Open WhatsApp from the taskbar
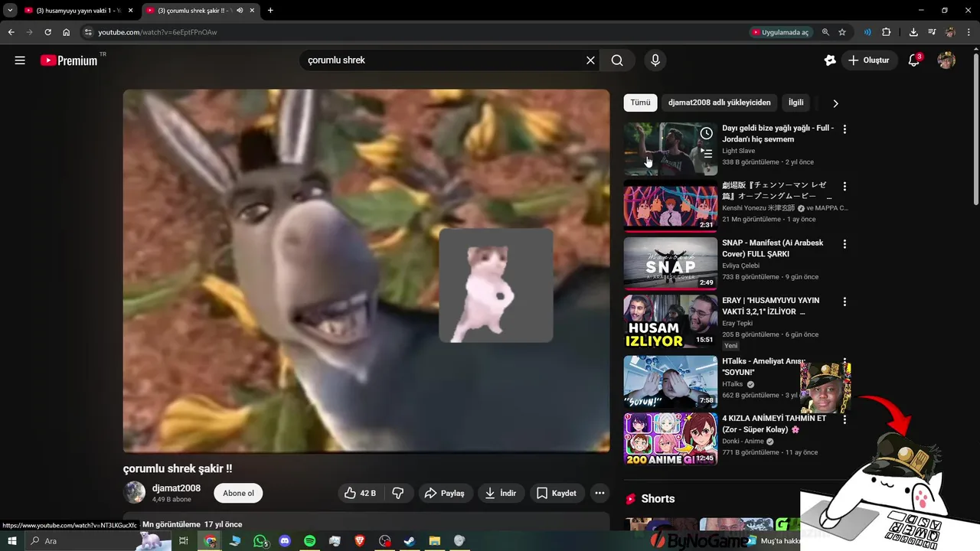This screenshot has width=980, height=551. (x=260, y=541)
